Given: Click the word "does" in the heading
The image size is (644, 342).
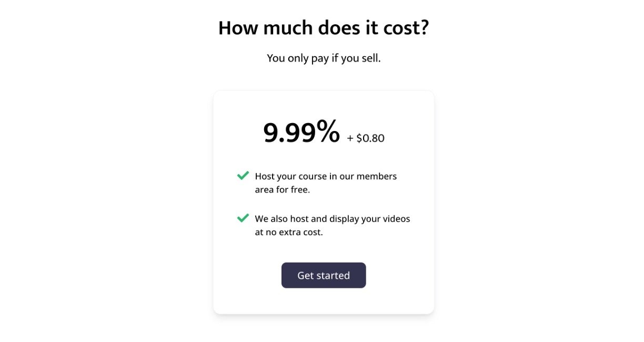Looking at the screenshot, I should pyautogui.click(x=334, y=28).
